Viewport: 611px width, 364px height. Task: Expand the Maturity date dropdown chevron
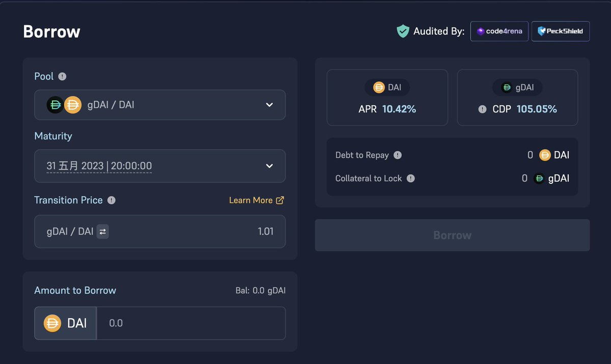(x=269, y=166)
